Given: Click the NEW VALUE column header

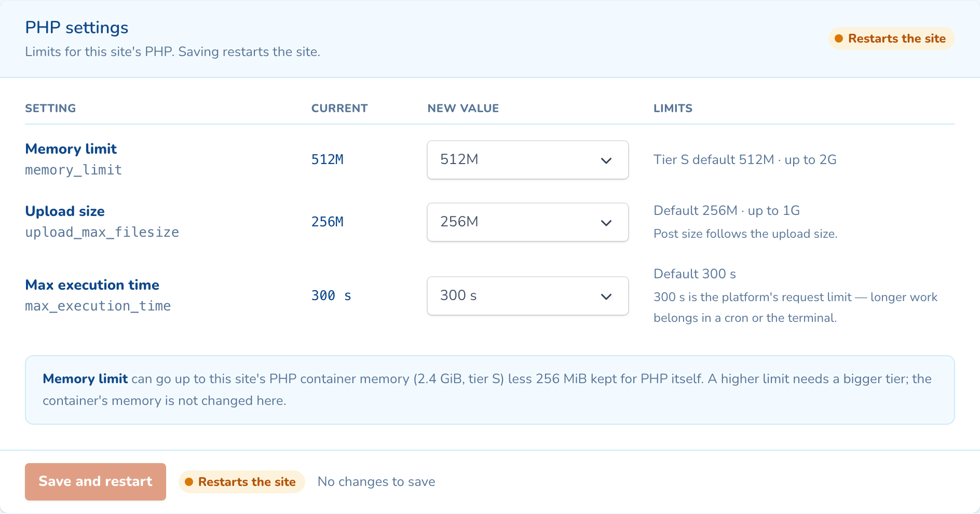Looking at the screenshot, I should [x=463, y=109].
